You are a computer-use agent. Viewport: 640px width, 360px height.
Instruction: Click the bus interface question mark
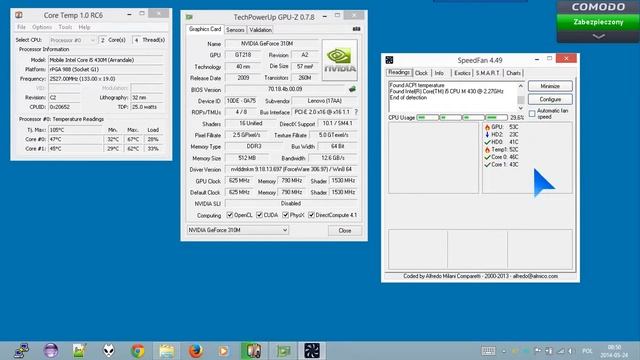pyautogui.click(x=356, y=112)
